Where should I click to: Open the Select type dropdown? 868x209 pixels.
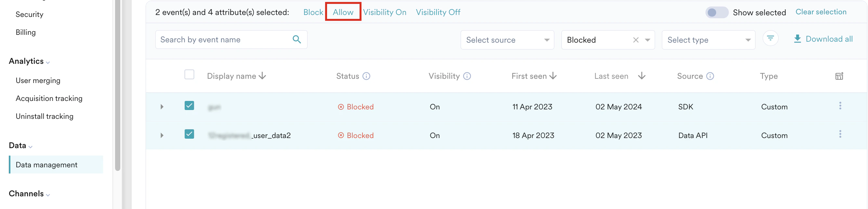[708, 39]
